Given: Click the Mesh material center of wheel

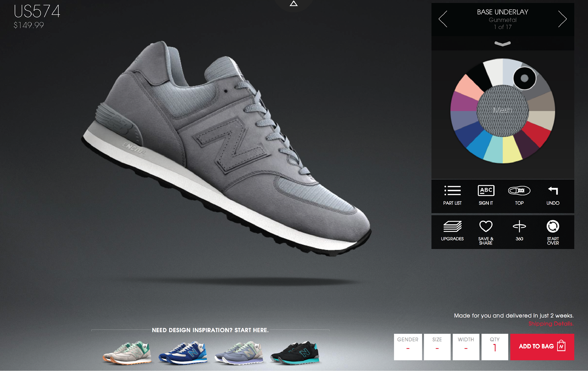Looking at the screenshot, I should click(503, 111).
